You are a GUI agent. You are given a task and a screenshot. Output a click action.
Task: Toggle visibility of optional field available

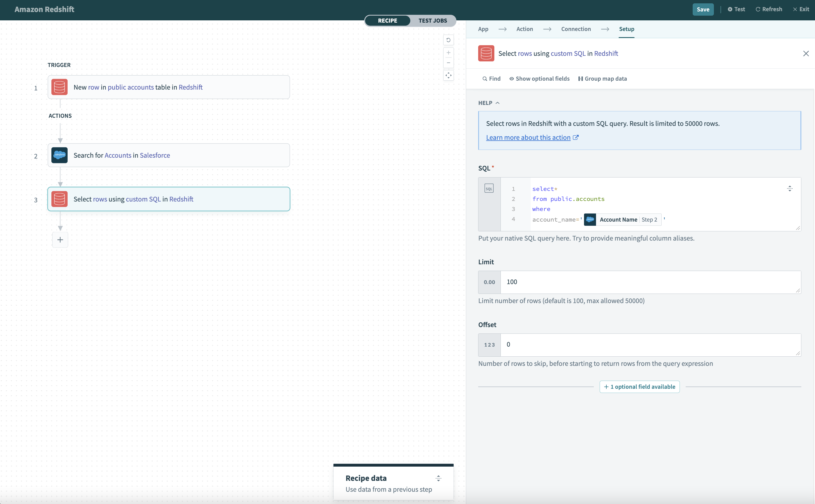click(639, 387)
